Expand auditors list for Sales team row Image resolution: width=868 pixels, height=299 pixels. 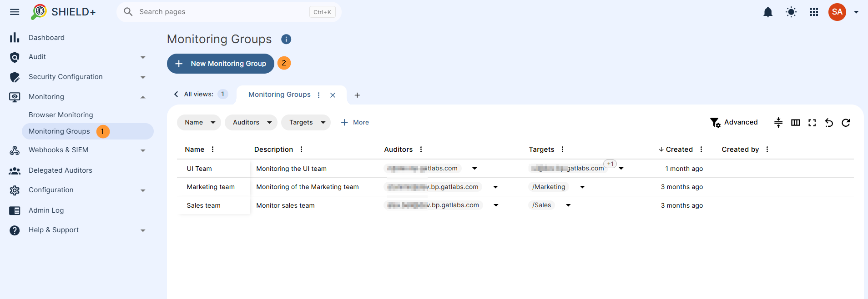tap(496, 205)
